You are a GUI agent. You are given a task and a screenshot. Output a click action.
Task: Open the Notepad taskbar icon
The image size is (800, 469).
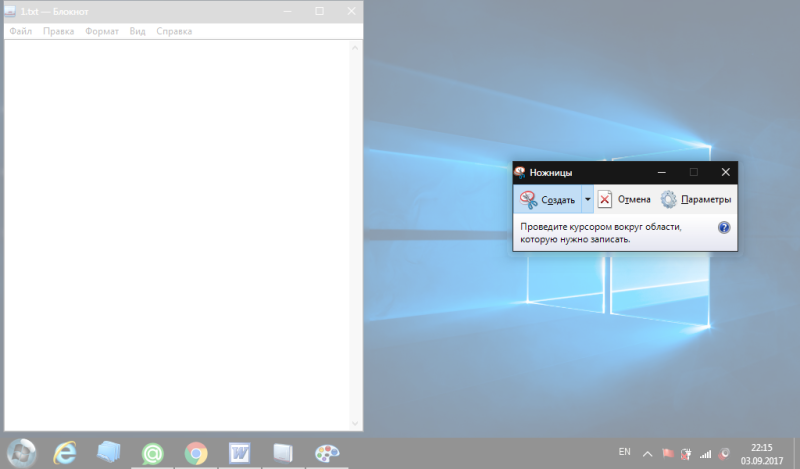[283, 453]
